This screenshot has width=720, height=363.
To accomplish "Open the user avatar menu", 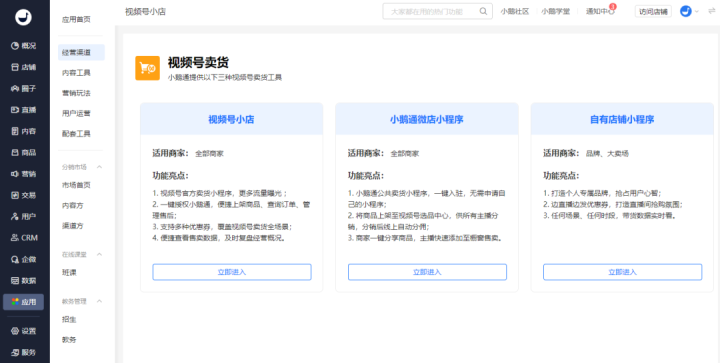I will [x=686, y=11].
